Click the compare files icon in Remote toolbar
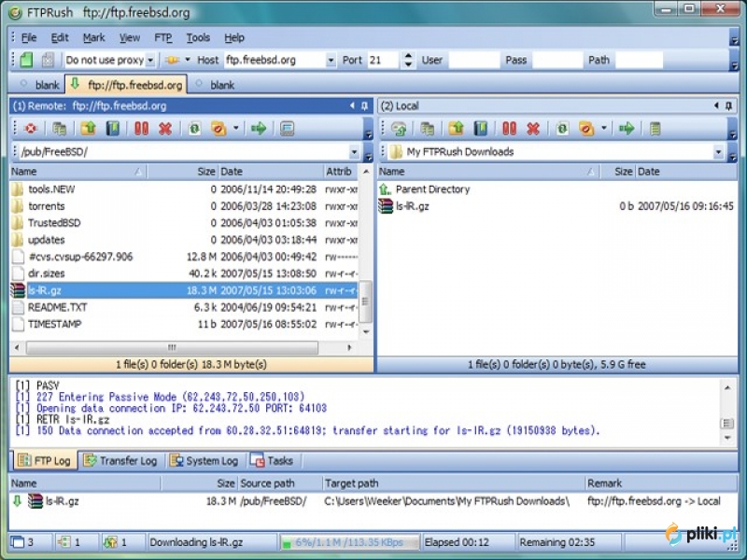 tap(59, 129)
